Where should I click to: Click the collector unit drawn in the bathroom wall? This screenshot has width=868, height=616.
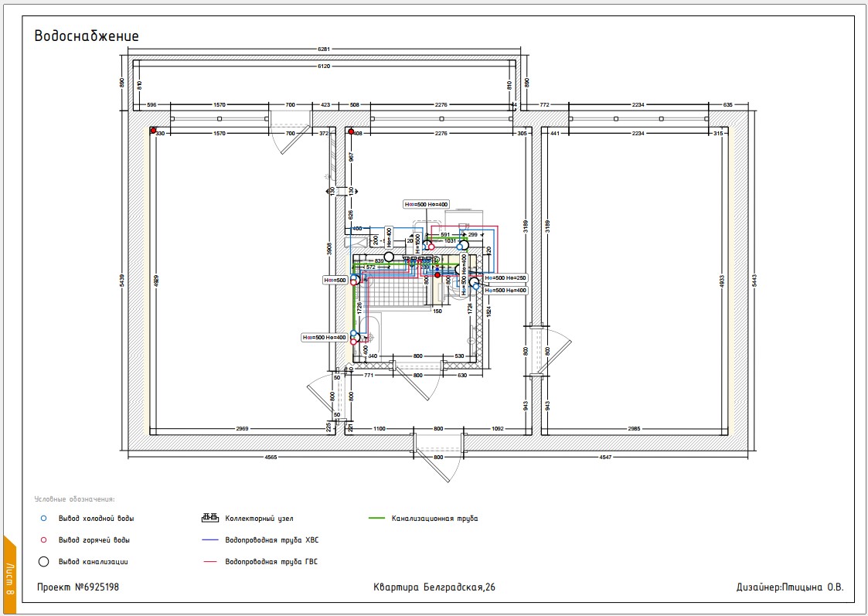(417, 258)
